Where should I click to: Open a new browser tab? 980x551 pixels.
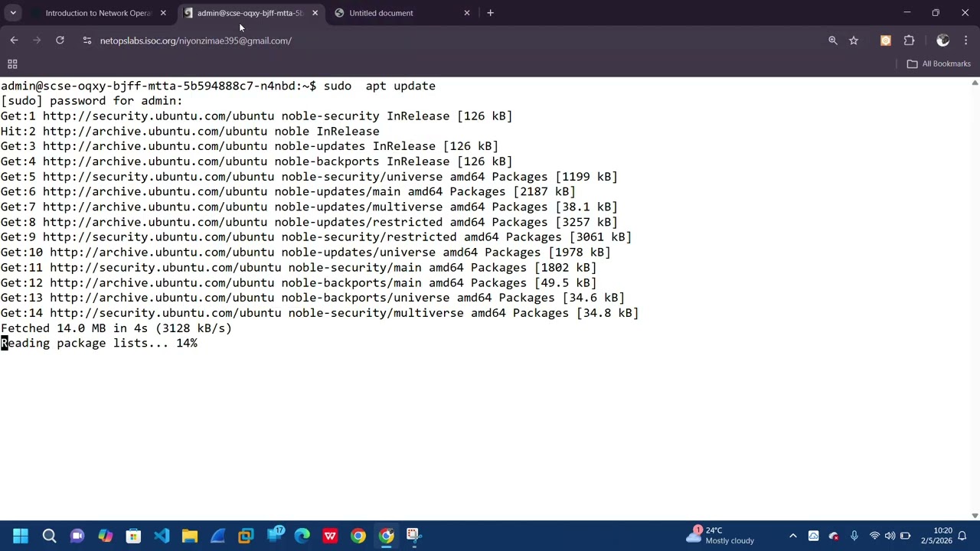click(490, 13)
